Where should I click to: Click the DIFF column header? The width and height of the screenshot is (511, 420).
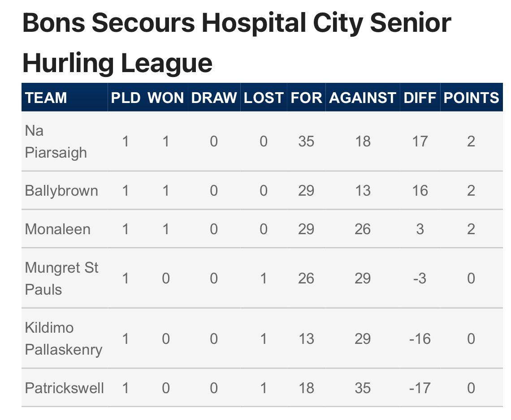[420, 98]
